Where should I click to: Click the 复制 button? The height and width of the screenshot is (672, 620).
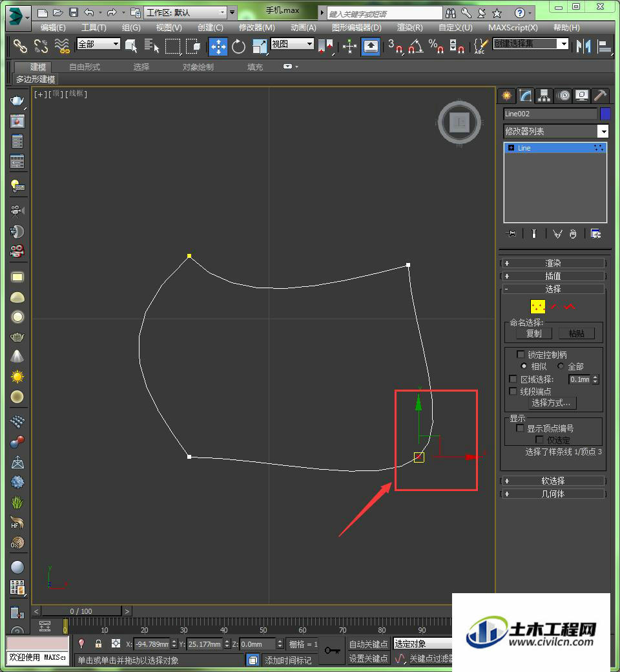533,333
